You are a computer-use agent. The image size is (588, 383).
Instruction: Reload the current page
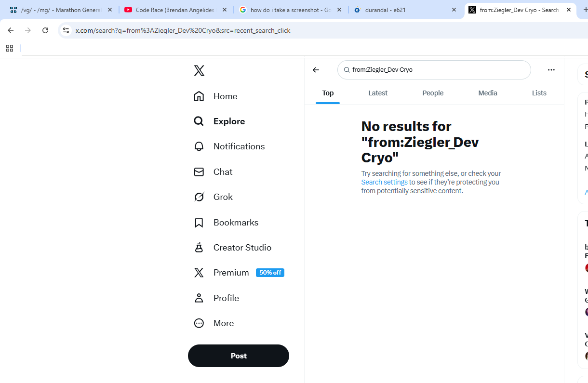coord(45,30)
